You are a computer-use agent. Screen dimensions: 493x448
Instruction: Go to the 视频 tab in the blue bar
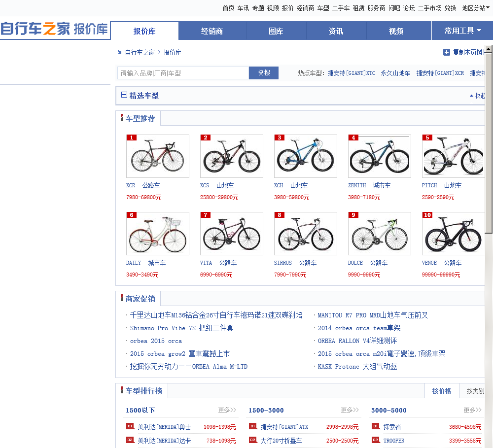396,31
